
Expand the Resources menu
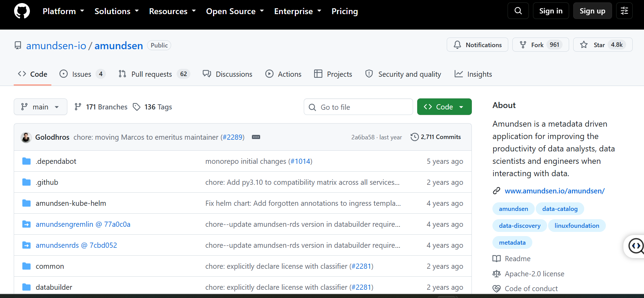click(172, 11)
